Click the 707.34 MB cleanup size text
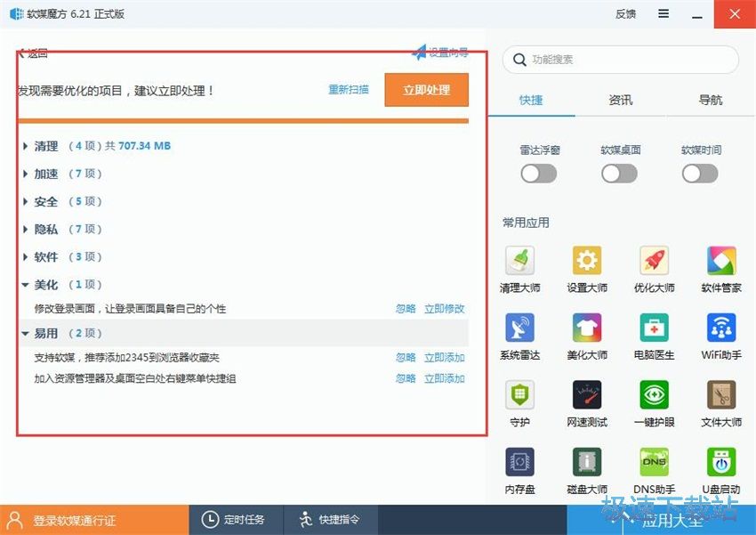Image resolution: width=756 pixels, height=535 pixels. (145, 146)
